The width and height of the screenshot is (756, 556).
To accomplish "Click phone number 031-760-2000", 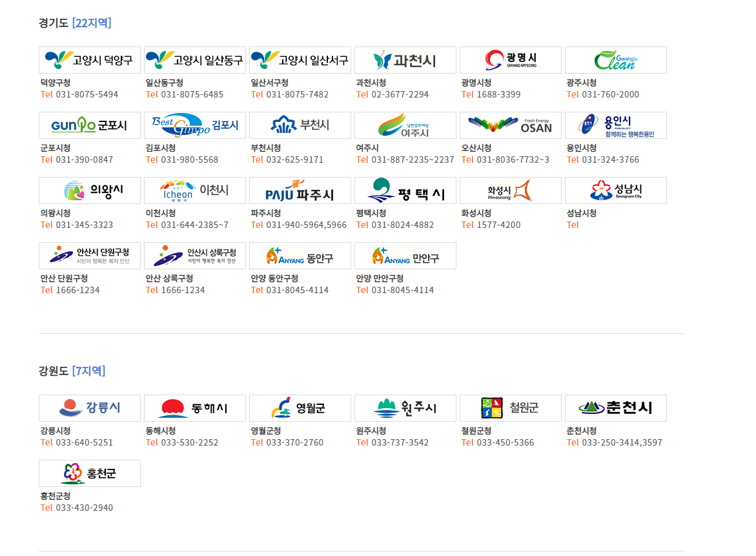I will coord(610,94).
